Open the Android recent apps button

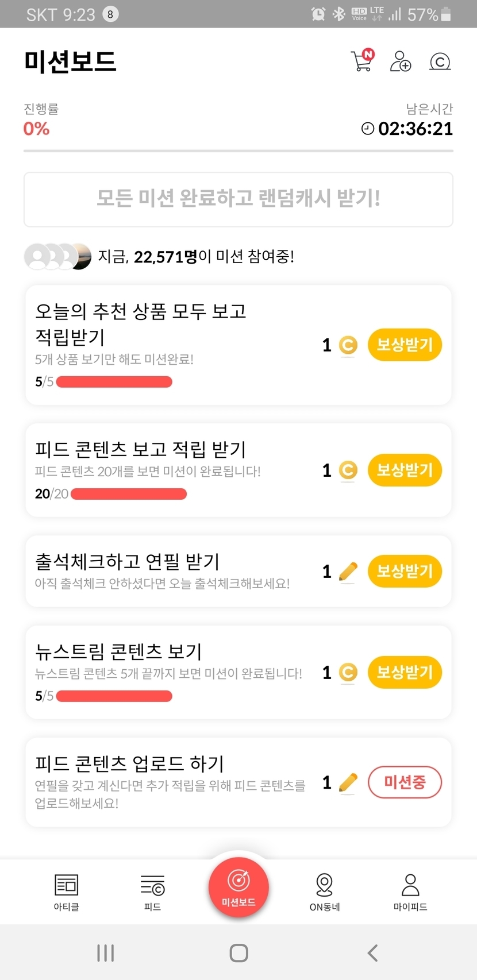(x=106, y=952)
